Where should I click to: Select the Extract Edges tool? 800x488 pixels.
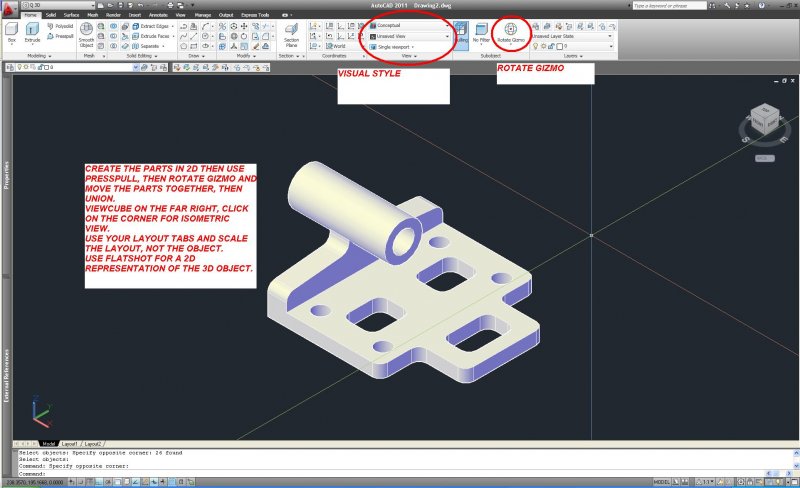tap(151, 26)
